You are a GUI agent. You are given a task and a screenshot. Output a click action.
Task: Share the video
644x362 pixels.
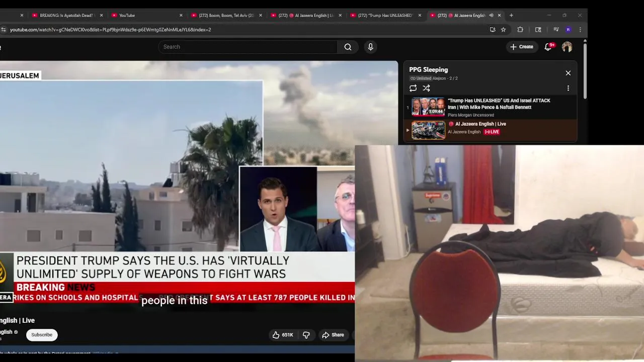(333, 335)
